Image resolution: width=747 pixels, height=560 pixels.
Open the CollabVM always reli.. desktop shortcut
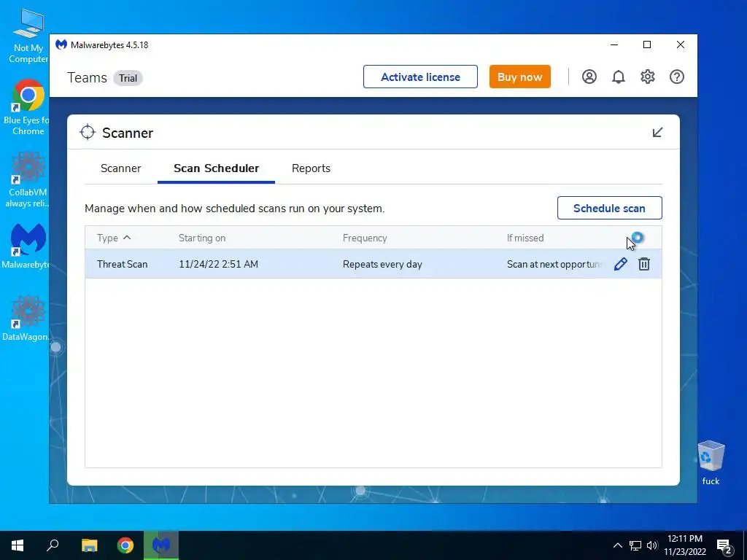click(27, 179)
